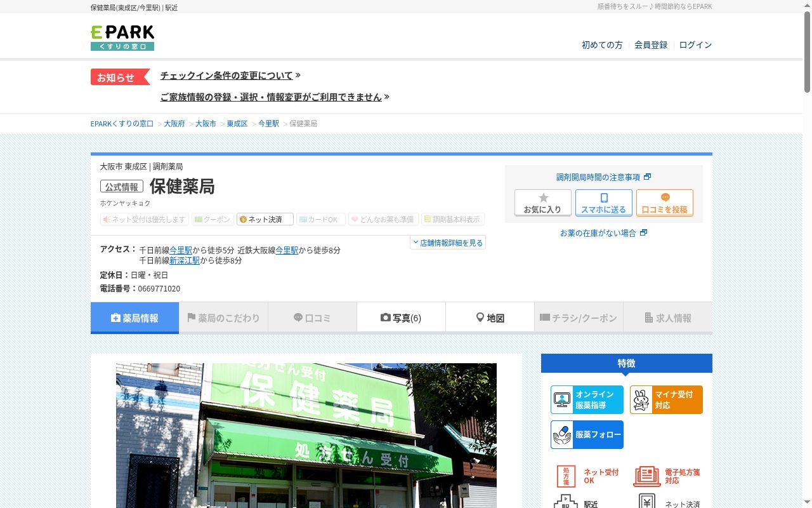Click the どんなお薬も準備 heart tag
The height and width of the screenshot is (508, 812).
(x=383, y=219)
